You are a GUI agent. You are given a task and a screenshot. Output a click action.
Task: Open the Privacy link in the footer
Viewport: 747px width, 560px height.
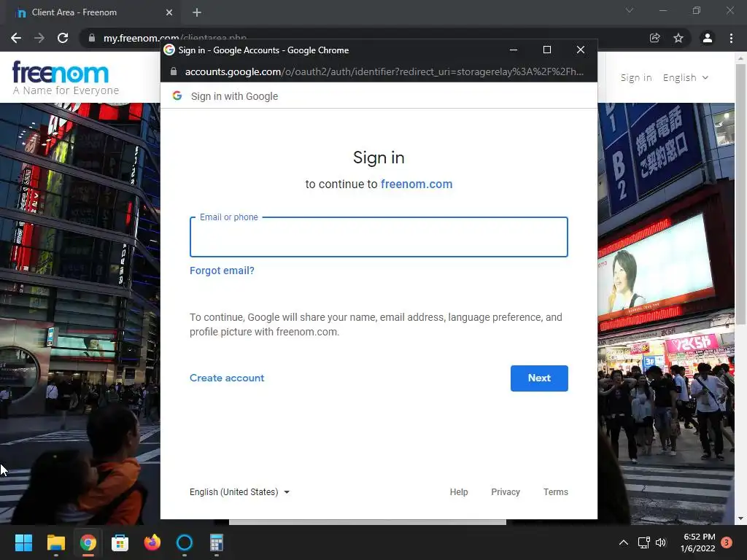506,492
